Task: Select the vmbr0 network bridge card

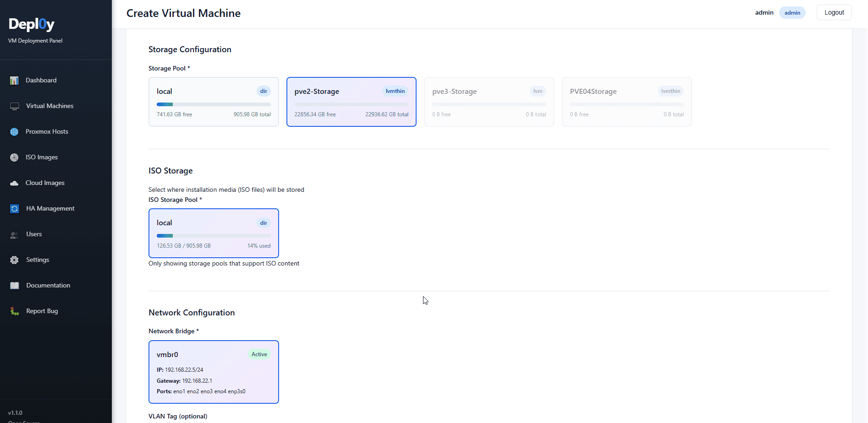Action: pyautogui.click(x=214, y=372)
